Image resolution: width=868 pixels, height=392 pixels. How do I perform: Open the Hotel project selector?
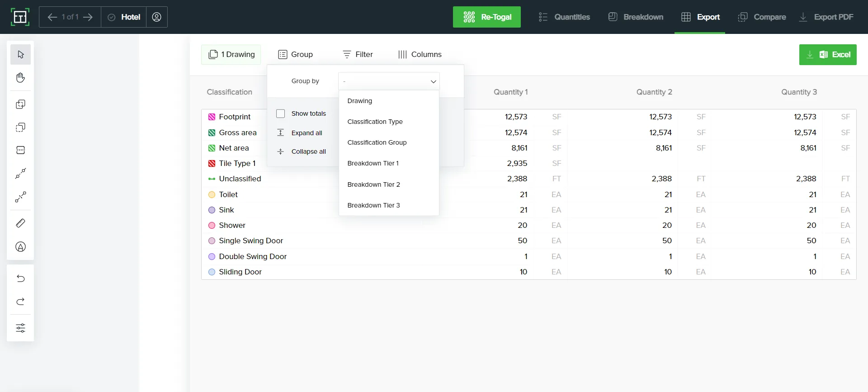coord(124,17)
